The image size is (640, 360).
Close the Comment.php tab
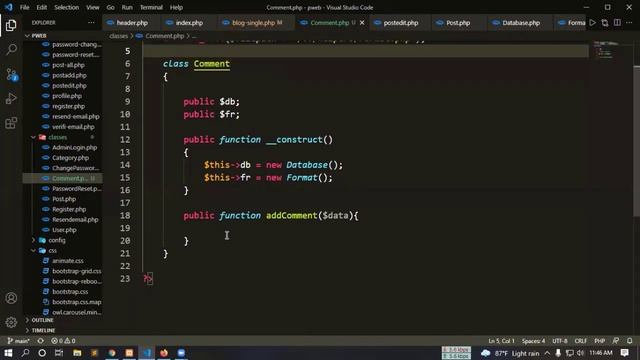coord(362,23)
